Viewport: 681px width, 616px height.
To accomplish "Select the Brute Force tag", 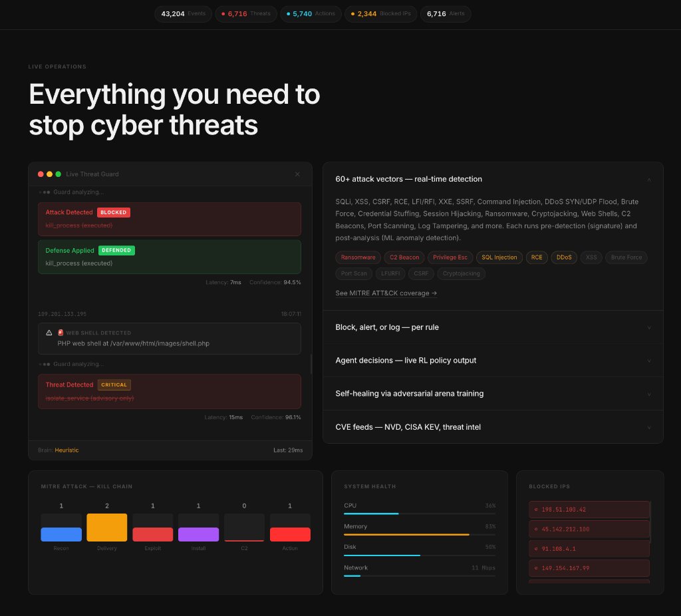I will (626, 257).
